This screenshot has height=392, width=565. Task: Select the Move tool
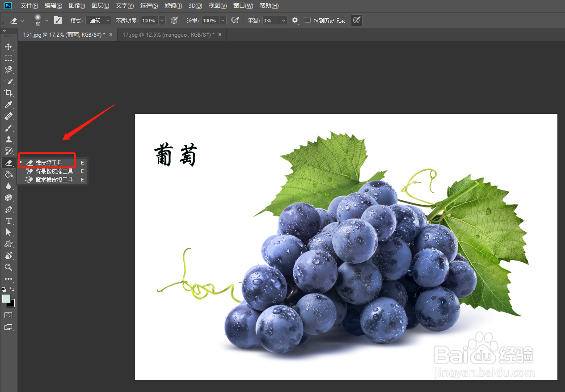[8, 46]
